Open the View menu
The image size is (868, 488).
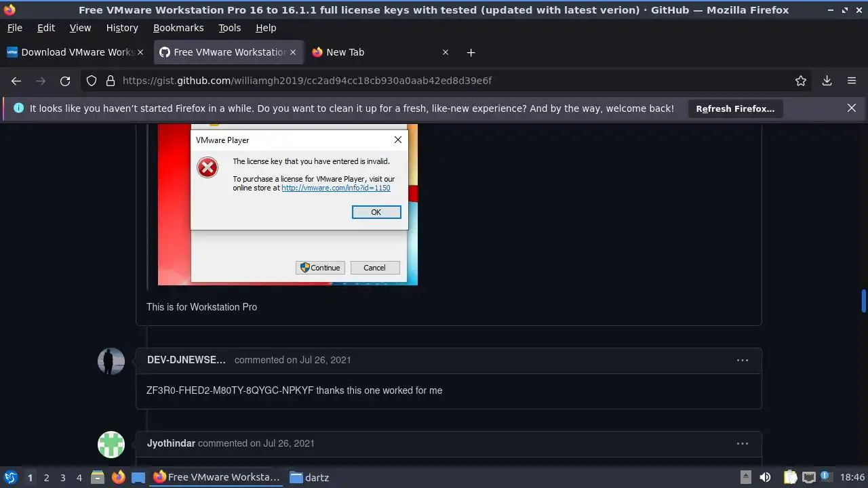tap(80, 28)
